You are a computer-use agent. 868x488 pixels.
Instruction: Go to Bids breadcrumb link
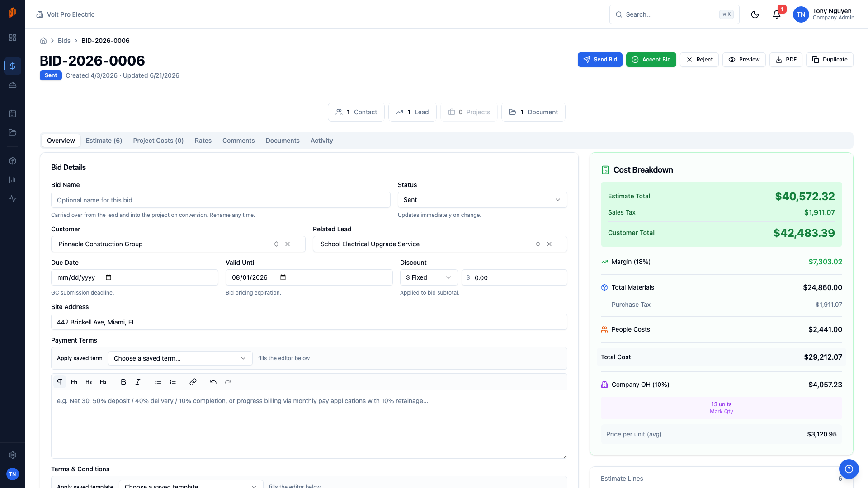(64, 41)
